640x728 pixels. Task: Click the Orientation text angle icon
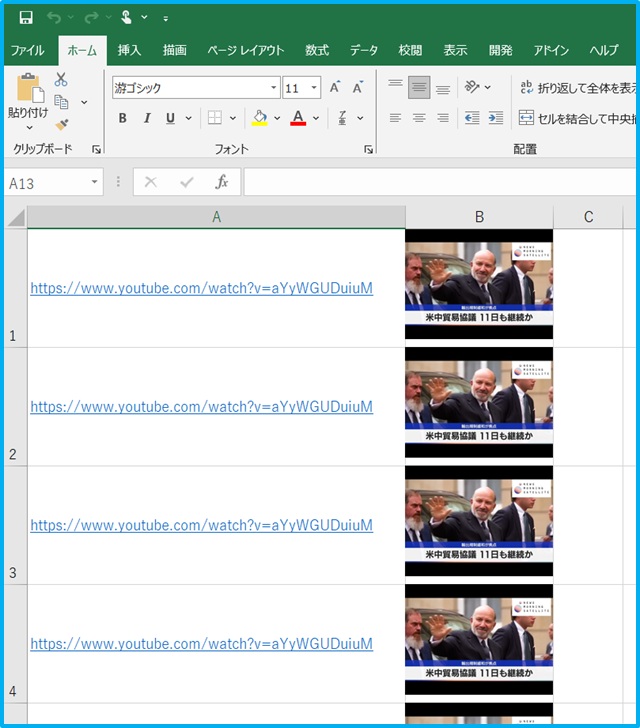point(472,87)
